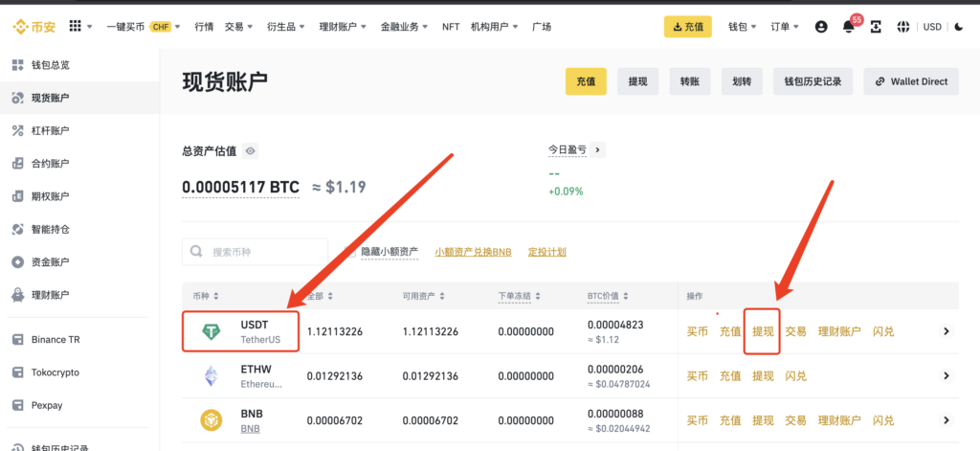
Task: Open 钱包总览 in sidebar
Action: [79, 65]
